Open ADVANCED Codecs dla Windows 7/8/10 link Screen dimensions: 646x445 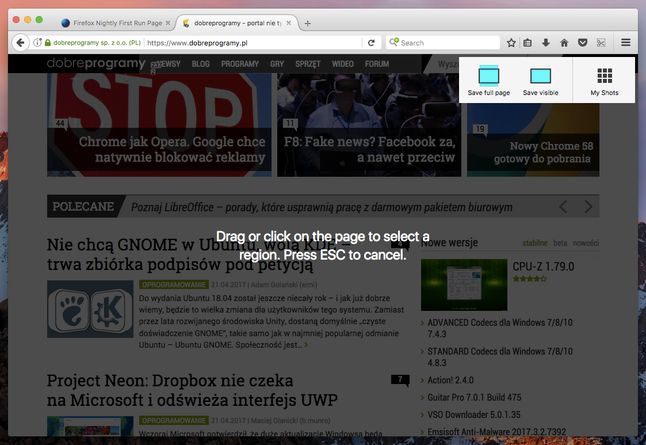500,328
